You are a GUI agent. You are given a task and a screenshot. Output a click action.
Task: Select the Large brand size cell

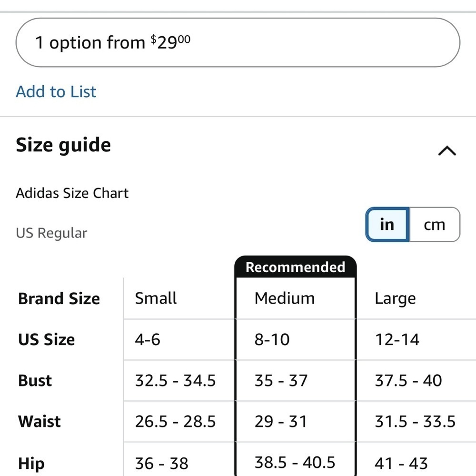(416, 298)
